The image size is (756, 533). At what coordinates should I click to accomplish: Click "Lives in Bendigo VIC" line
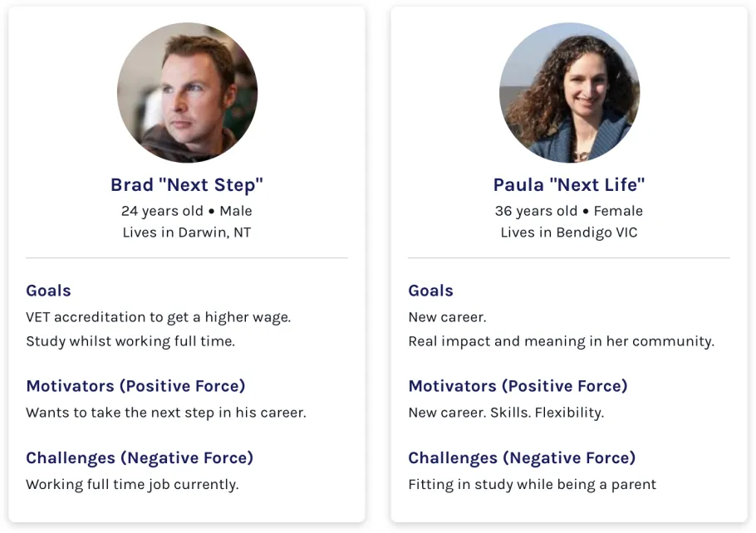[x=569, y=232]
